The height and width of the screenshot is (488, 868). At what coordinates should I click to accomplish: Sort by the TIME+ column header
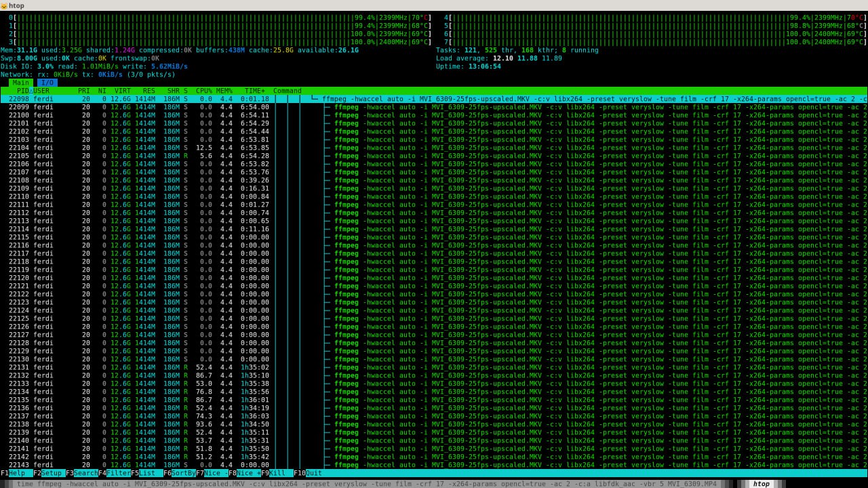(x=255, y=91)
